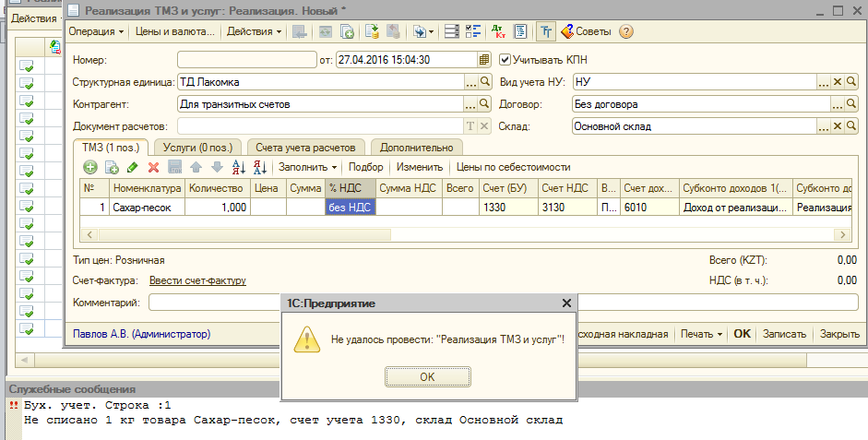Delete row with red X icon
The height and width of the screenshot is (440, 868).
click(153, 167)
